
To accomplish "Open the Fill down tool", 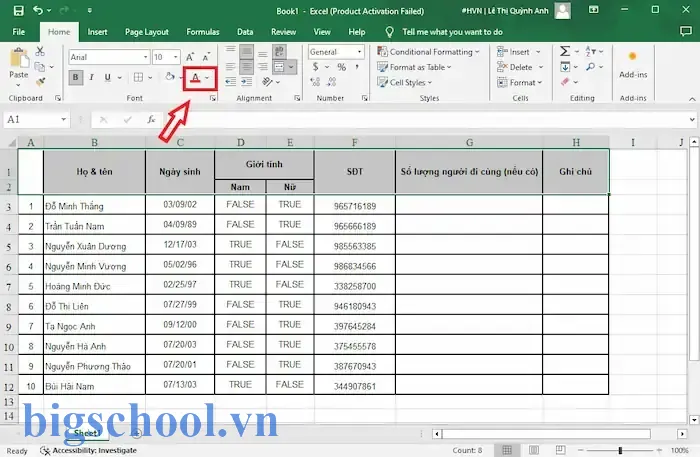I will point(565,67).
